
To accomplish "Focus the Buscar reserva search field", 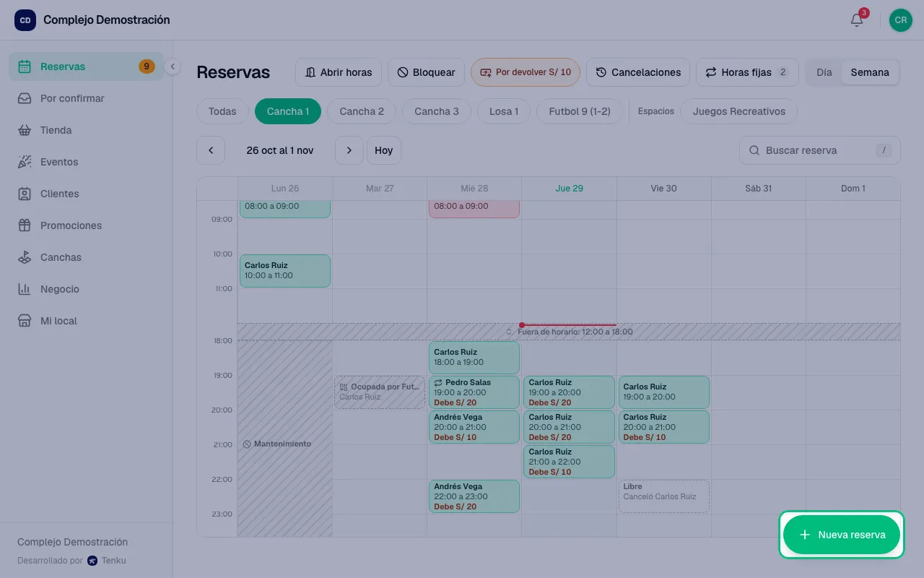I will click(x=820, y=150).
